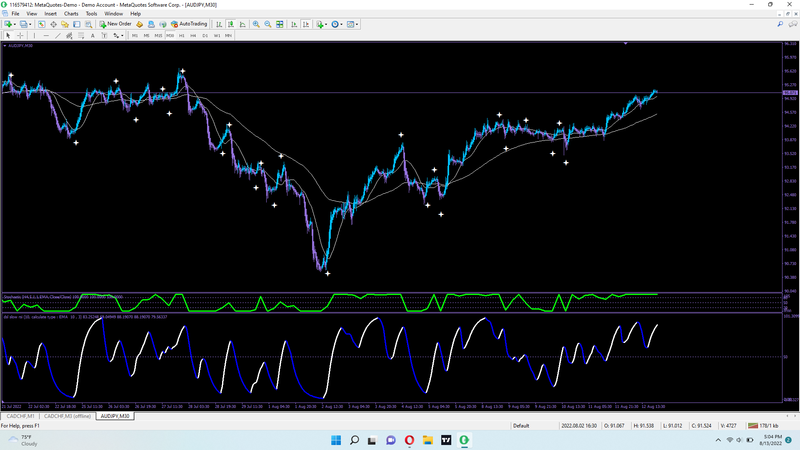Screen dimensions: 800x450
Task: Open the new chart dropdown arrow
Action: coord(17,23)
